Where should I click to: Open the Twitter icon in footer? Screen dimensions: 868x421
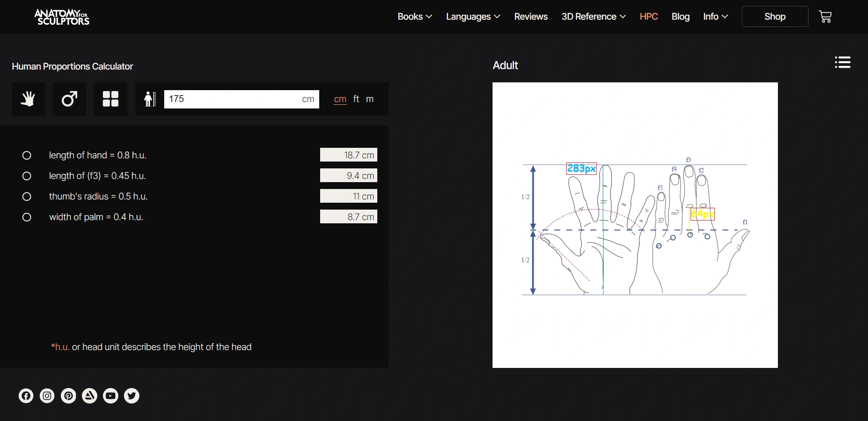click(132, 396)
